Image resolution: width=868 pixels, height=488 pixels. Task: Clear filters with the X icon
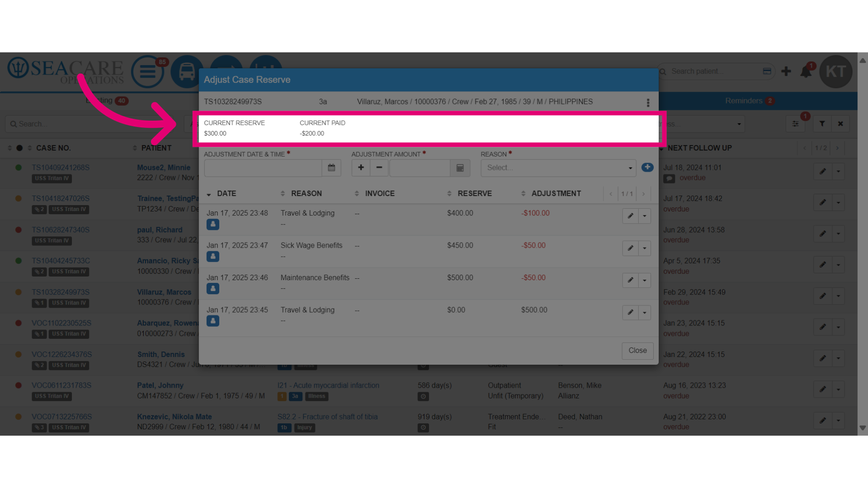click(840, 124)
